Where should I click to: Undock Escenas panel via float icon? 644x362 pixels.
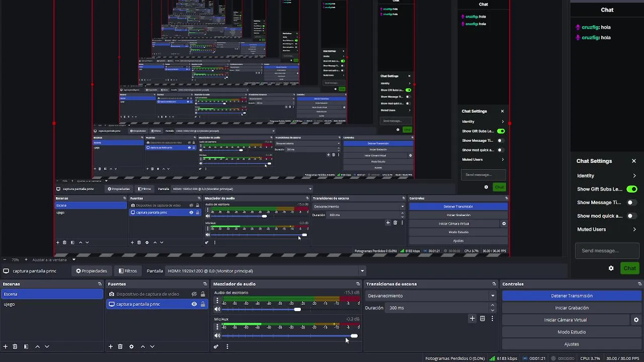tap(100, 284)
